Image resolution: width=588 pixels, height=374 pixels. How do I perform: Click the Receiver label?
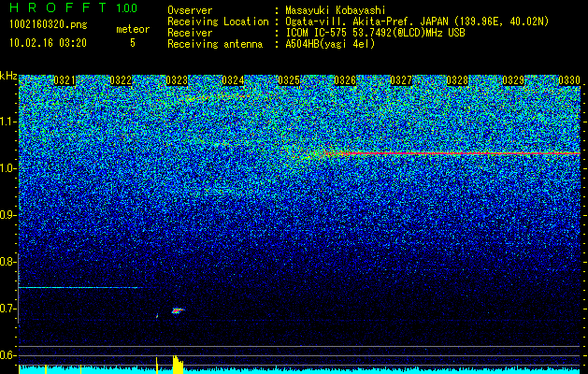click(x=190, y=33)
